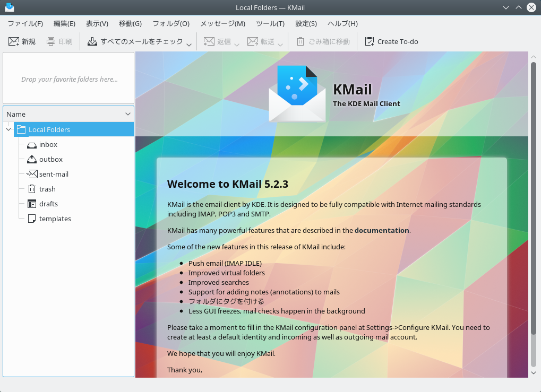541x392 pixels.
Task: Open the 設定(S) menu
Action: tap(306, 24)
